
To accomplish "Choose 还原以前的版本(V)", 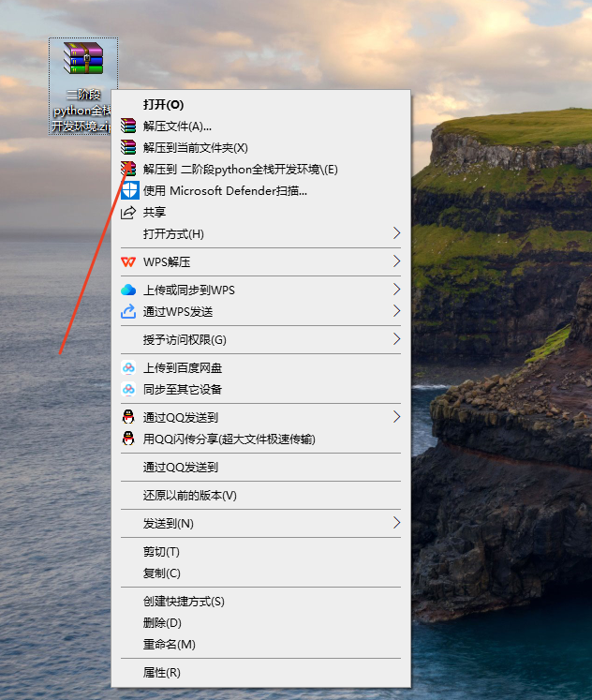I will (260, 495).
